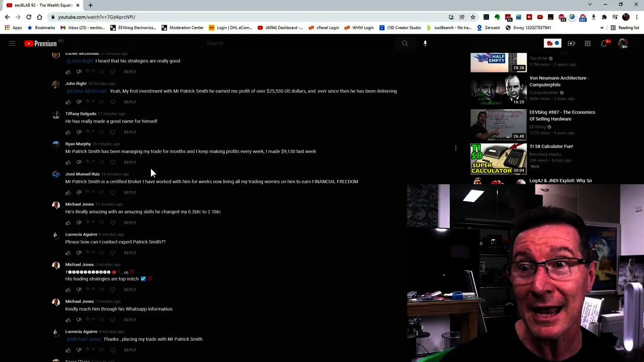Open a new browser tab
This screenshot has width=644, height=362.
pyautogui.click(x=91, y=5)
